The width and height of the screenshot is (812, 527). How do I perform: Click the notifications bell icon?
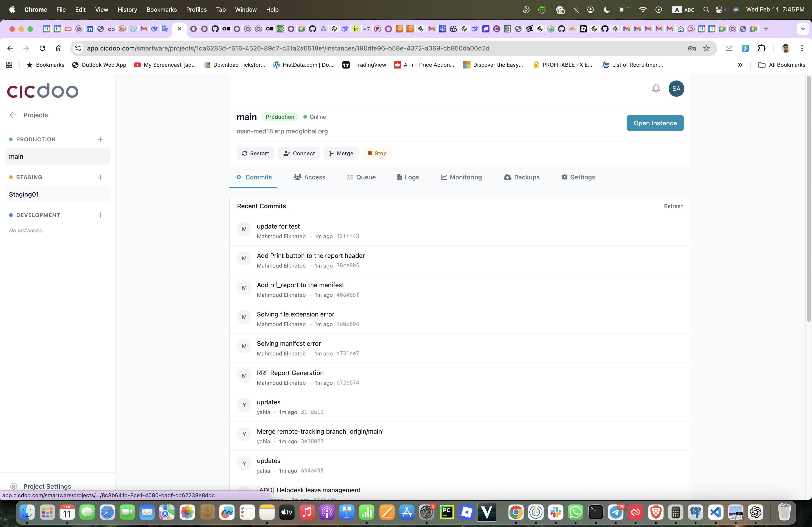click(656, 89)
